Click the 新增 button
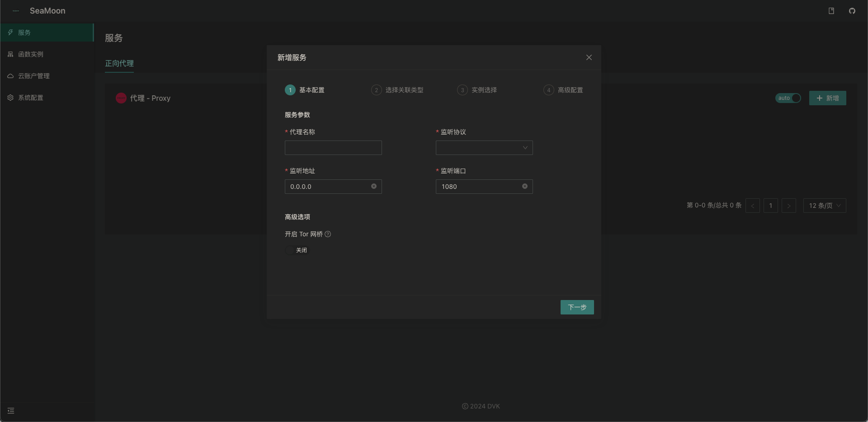 click(x=828, y=98)
